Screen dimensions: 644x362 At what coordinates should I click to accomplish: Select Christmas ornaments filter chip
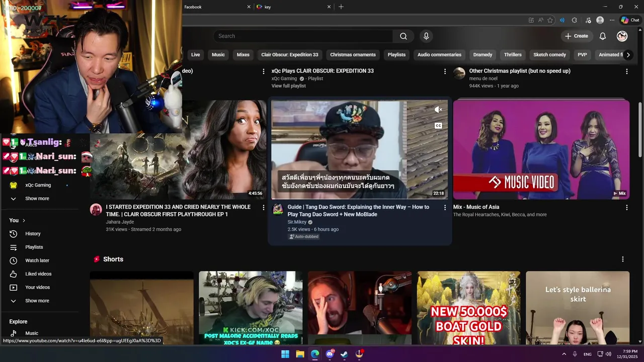(353, 55)
